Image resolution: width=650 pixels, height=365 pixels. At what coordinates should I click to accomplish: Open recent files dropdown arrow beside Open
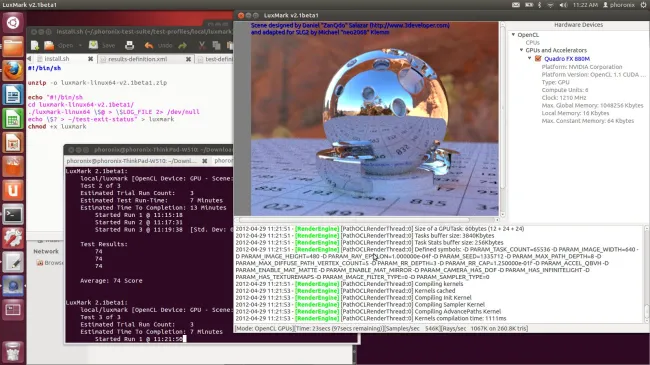pyautogui.click(x=80, y=45)
